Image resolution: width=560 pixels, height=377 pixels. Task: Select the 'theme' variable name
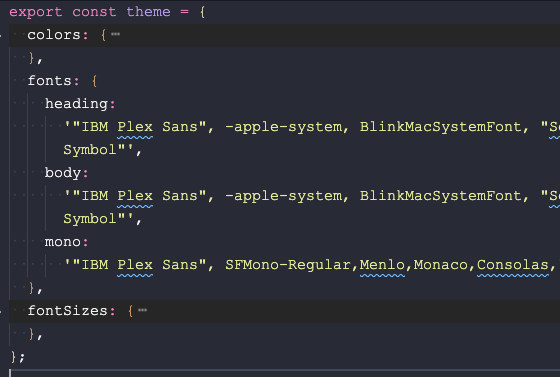point(148,12)
